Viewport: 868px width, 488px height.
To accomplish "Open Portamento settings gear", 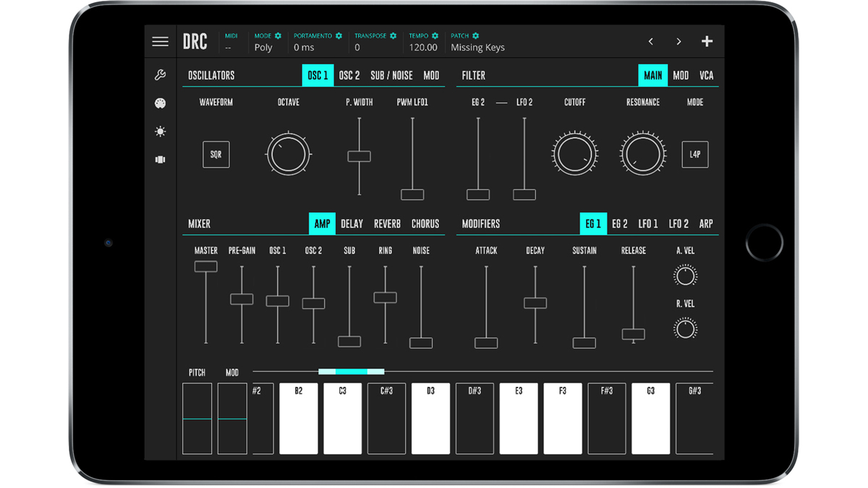I will [339, 35].
